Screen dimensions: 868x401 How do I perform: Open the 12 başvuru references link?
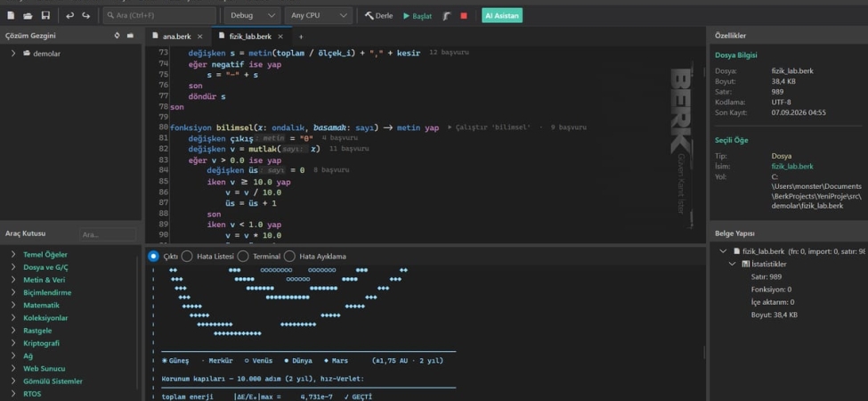(450, 53)
